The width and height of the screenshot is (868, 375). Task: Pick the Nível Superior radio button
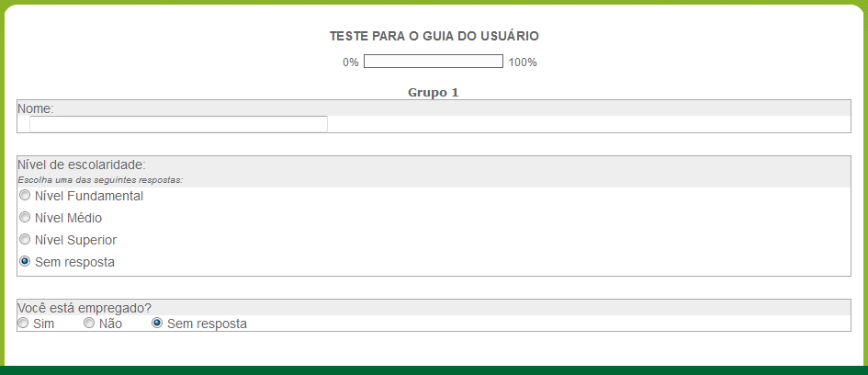tap(25, 240)
